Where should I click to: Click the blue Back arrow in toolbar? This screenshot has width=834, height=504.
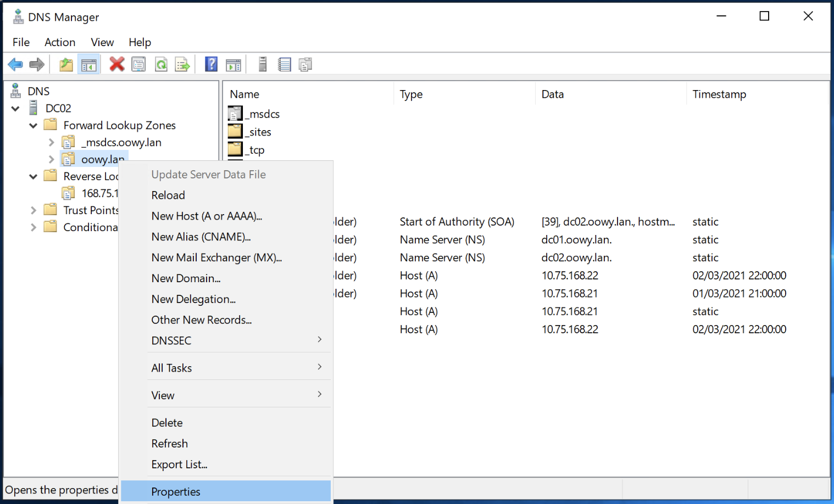15,65
